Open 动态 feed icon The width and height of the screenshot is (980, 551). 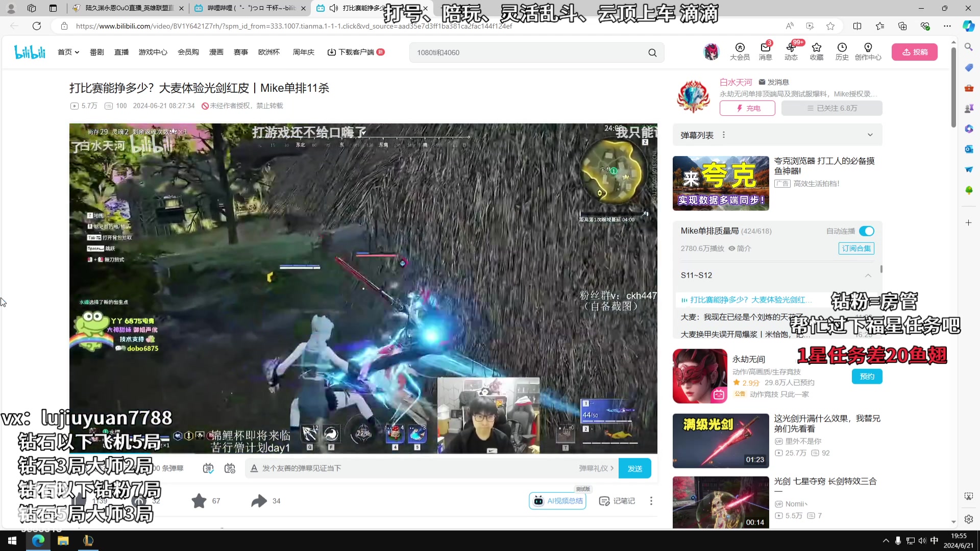[x=791, y=52]
